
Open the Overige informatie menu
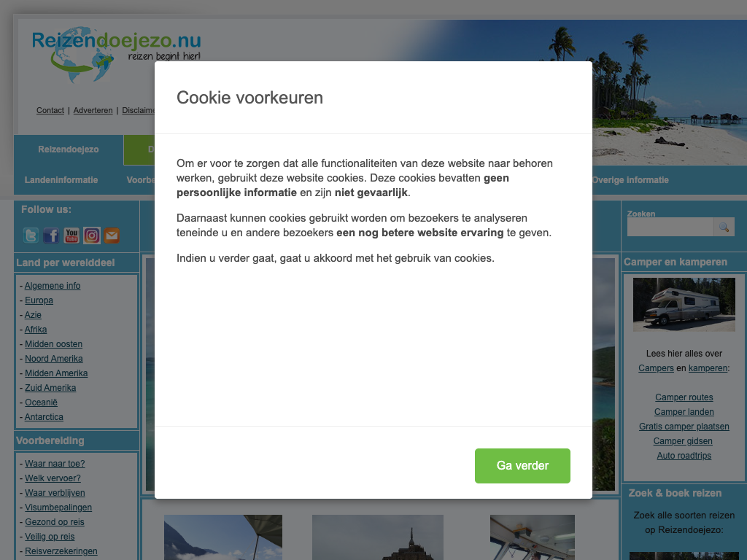coord(630,180)
